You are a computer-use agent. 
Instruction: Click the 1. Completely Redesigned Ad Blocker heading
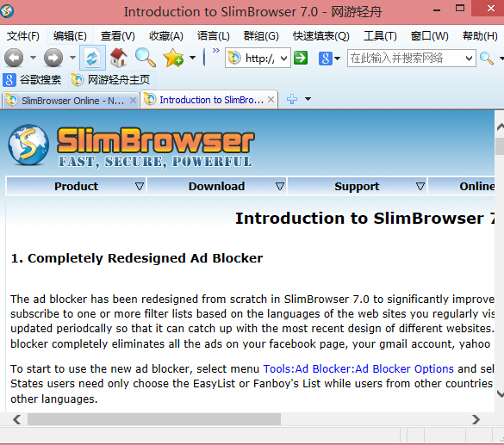[137, 258]
